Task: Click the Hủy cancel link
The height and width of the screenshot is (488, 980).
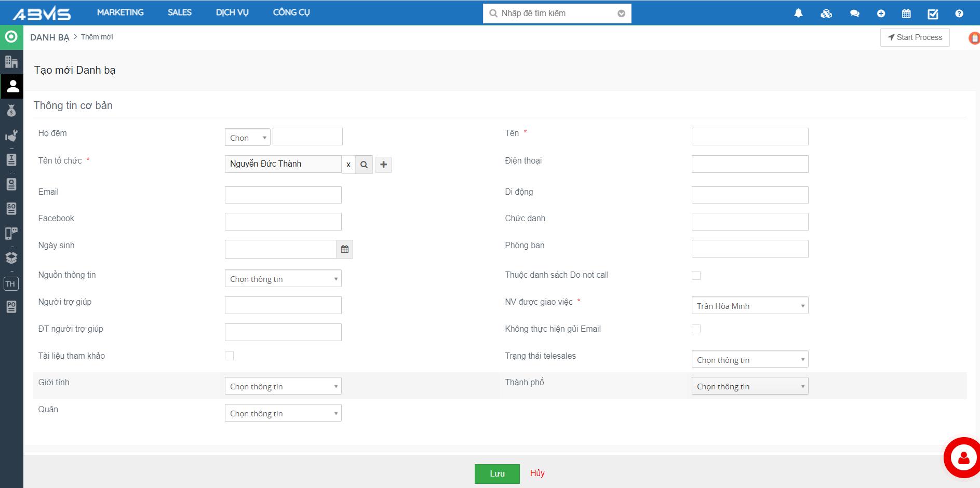Action: (x=537, y=473)
